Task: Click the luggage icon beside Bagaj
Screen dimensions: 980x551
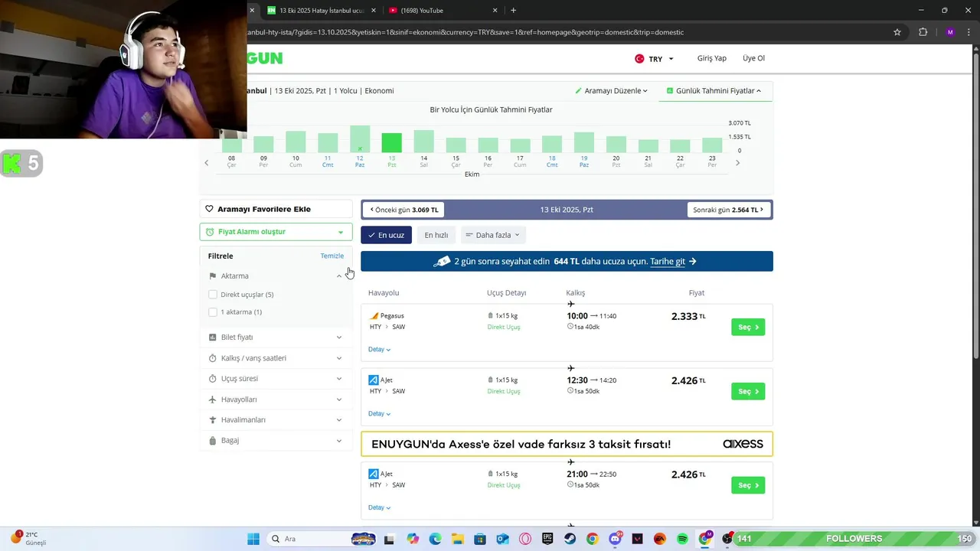Action: pyautogui.click(x=213, y=441)
